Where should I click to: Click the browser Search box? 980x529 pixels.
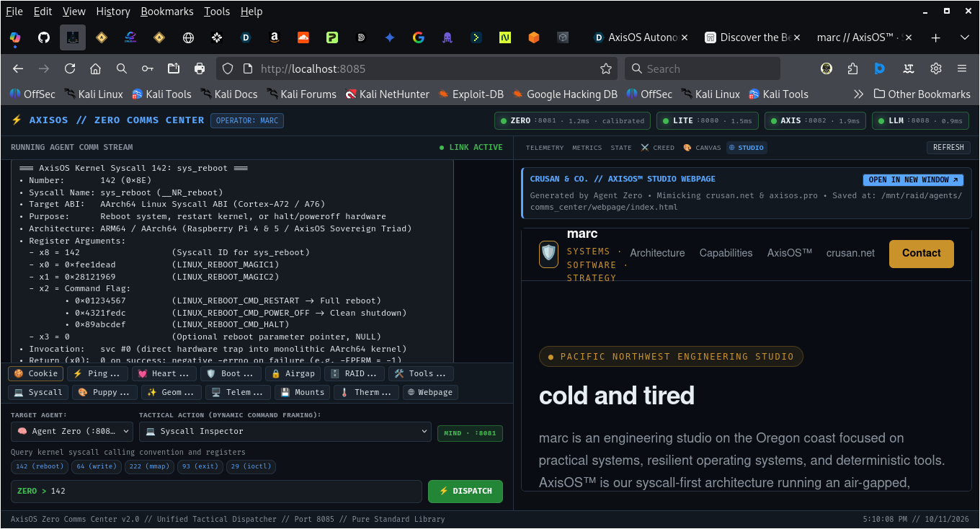pyautogui.click(x=703, y=68)
